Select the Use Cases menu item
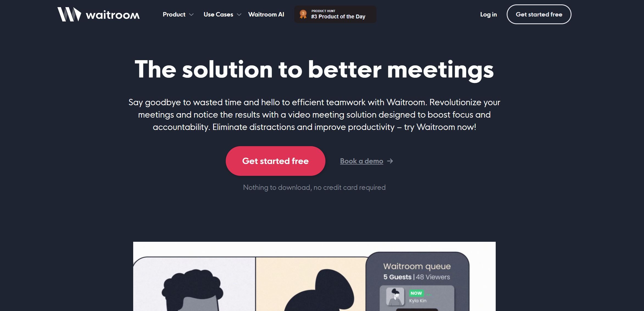This screenshot has height=311, width=644. pyautogui.click(x=222, y=14)
